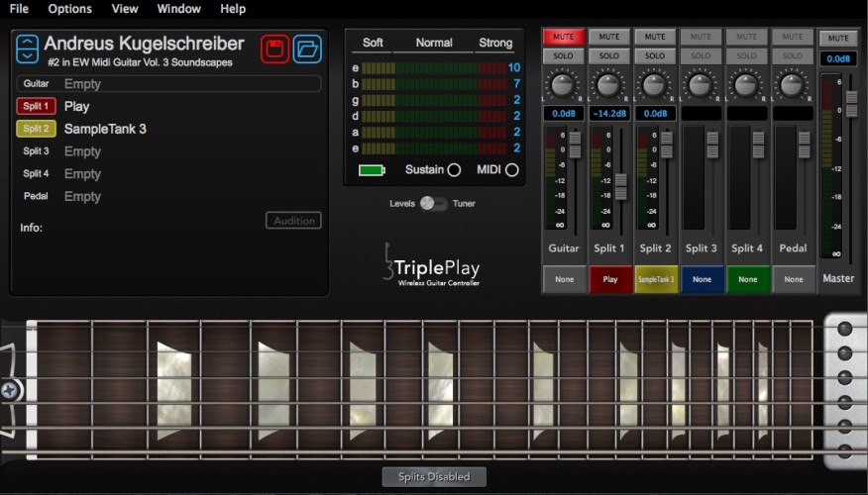868x495 pixels.
Task: Move the Split 4 volume fader
Action: [x=759, y=145]
